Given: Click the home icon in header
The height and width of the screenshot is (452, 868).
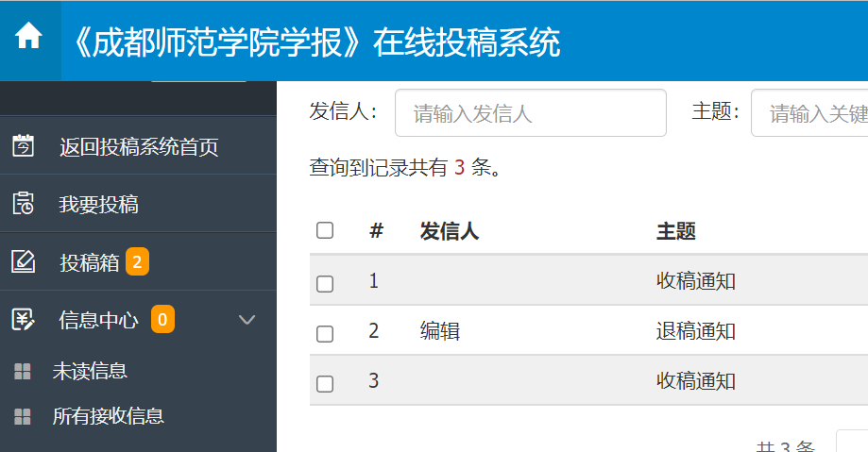Looking at the screenshot, I should coord(28,36).
